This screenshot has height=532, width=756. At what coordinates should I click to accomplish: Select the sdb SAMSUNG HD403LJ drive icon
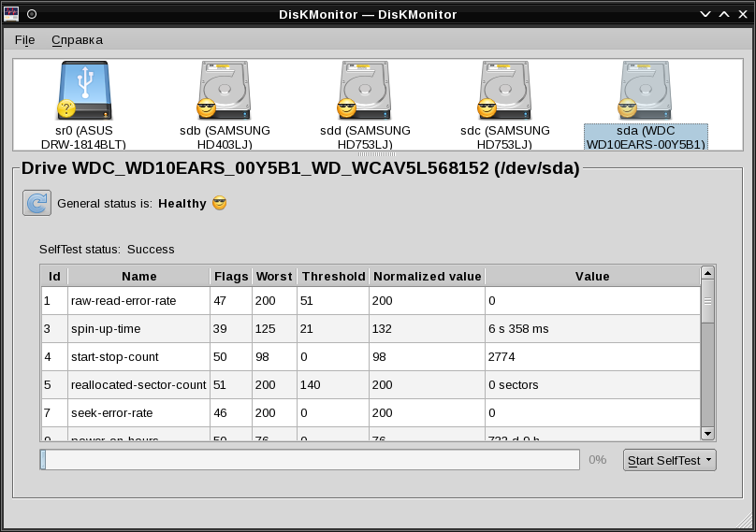[224, 92]
